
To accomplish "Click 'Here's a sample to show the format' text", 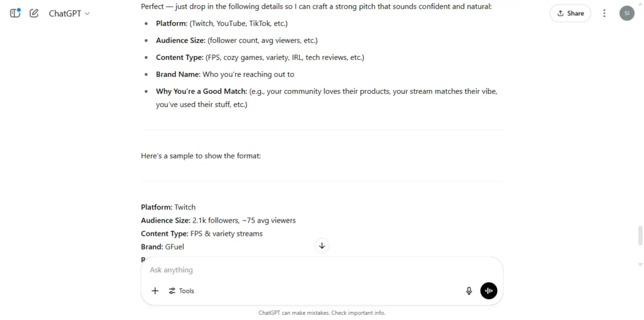I will (x=201, y=156).
